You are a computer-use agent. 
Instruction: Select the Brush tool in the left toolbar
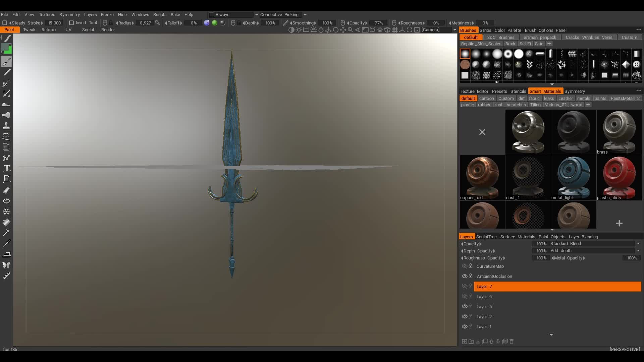point(6,61)
